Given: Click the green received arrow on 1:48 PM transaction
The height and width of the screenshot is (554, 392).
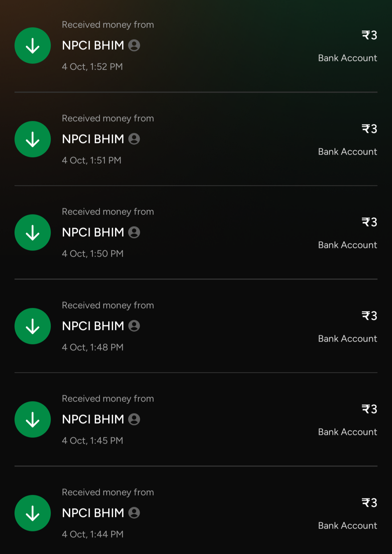Looking at the screenshot, I should [32, 326].
